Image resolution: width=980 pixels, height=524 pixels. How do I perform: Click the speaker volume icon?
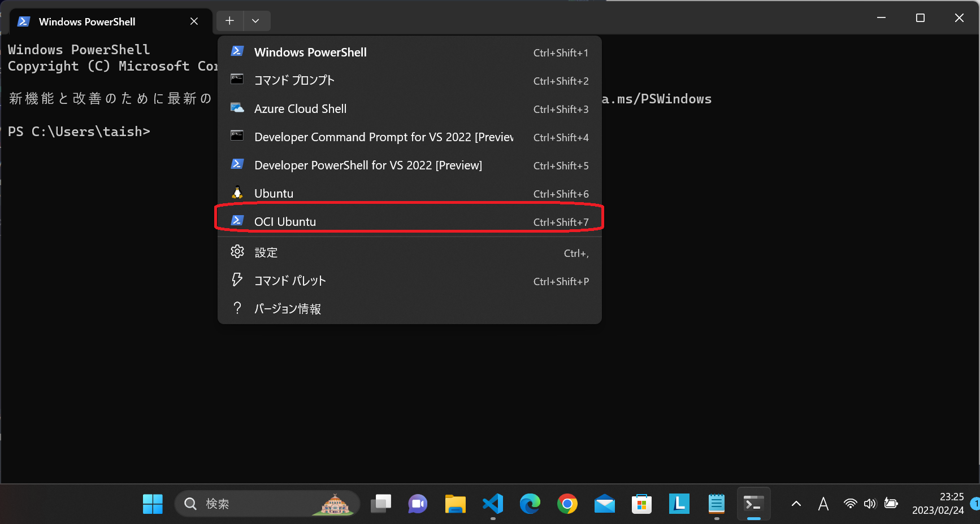tap(870, 503)
